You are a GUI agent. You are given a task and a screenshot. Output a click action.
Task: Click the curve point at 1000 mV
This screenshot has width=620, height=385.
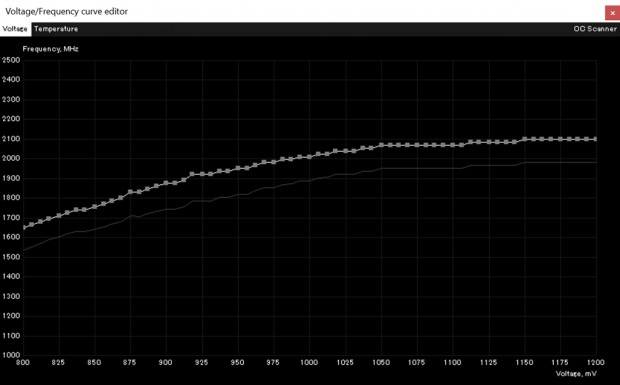tap(309, 157)
